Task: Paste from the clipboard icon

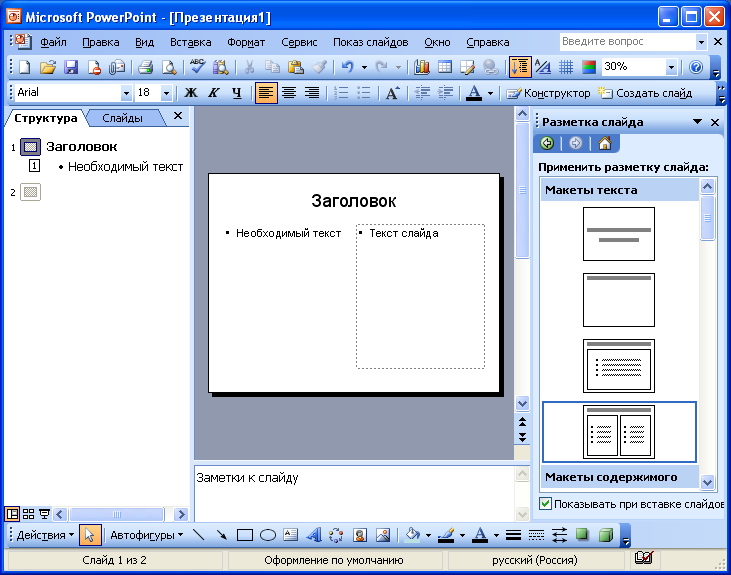Action: coord(296,68)
